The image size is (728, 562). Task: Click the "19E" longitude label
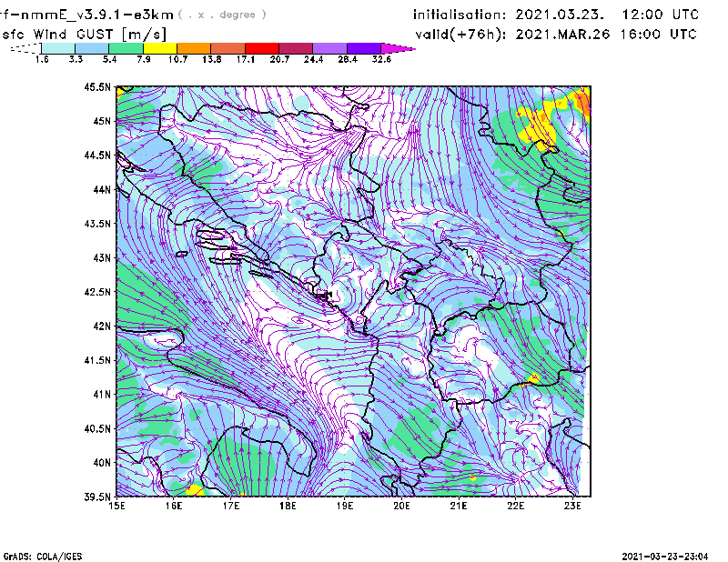coord(345,506)
